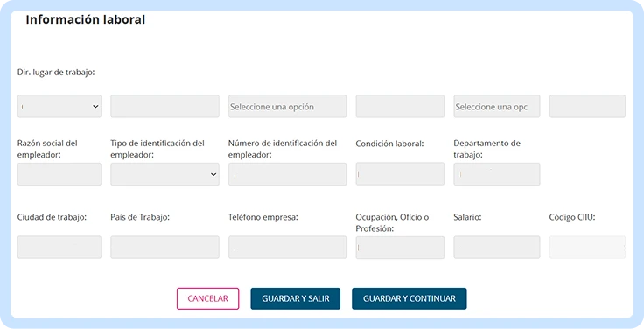Click the 'Salario:' label

[x=467, y=217]
